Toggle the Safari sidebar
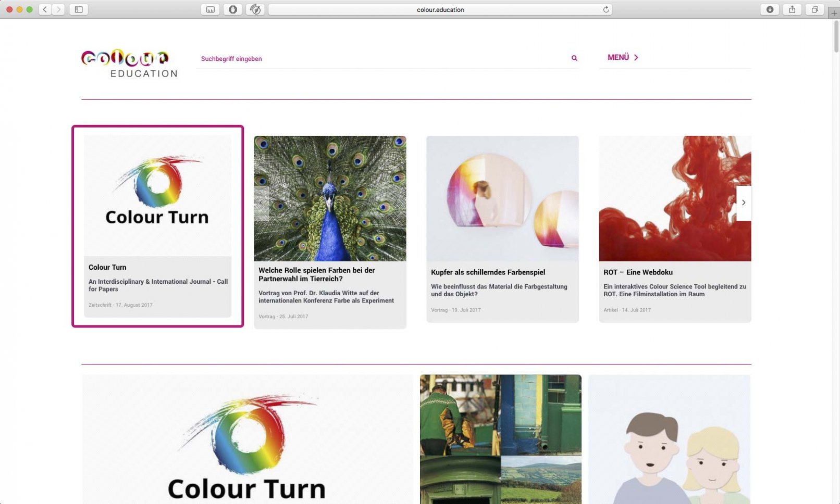Screen dimensions: 840x504 click(x=79, y=9)
